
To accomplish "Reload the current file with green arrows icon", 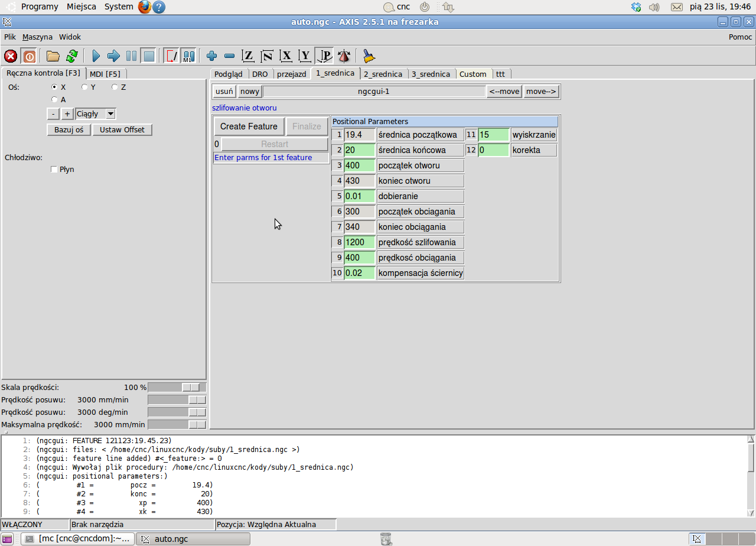I will tap(72, 56).
